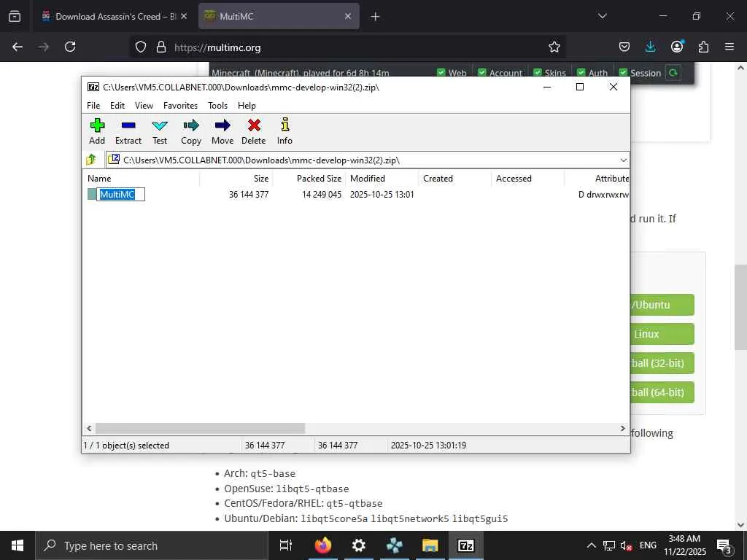Open Firefox View icon at tab strip start

15,16
